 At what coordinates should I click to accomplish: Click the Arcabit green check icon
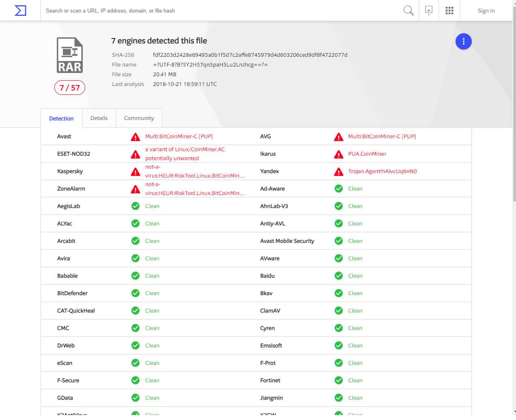click(135, 241)
